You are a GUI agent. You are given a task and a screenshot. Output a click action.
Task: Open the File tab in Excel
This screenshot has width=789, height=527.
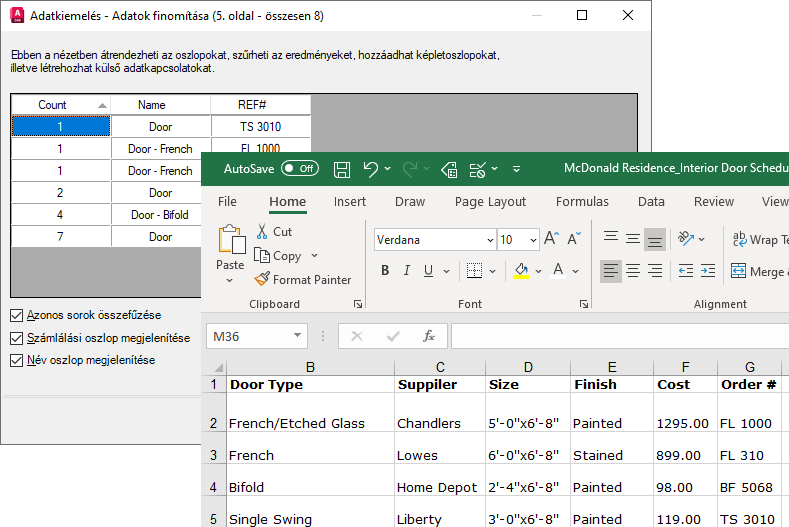227,202
